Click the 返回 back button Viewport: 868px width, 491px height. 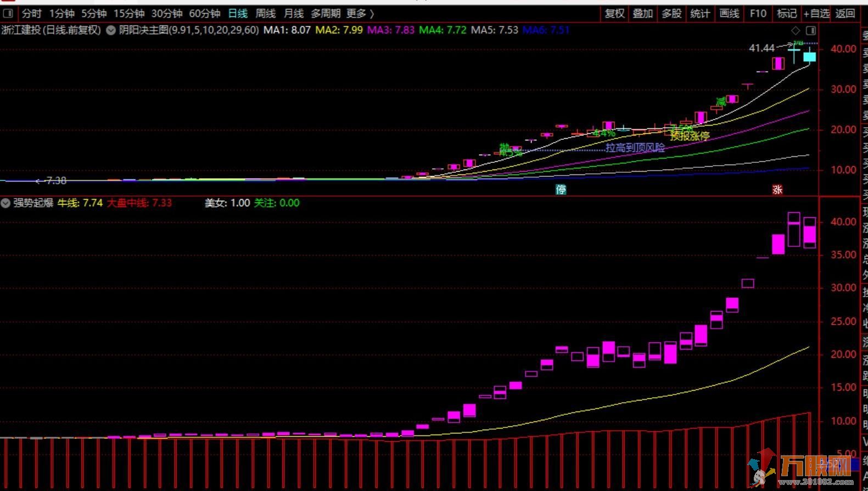coord(845,13)
